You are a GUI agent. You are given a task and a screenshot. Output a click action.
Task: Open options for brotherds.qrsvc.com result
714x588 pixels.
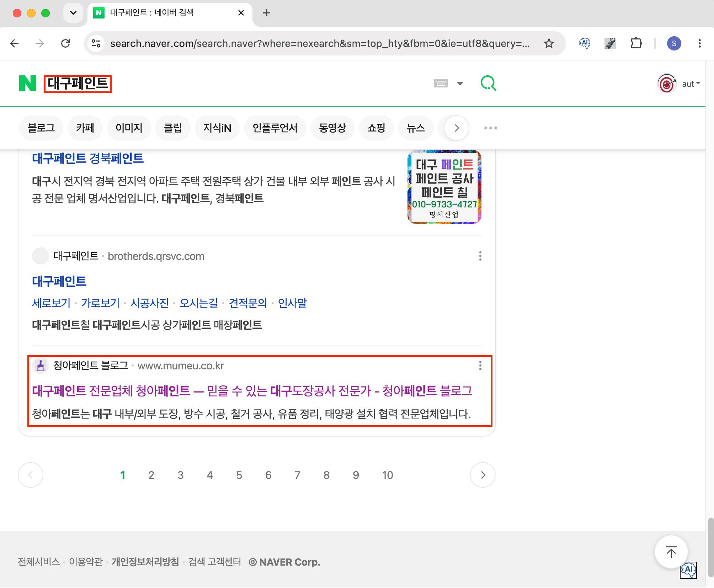pos(480,256)
